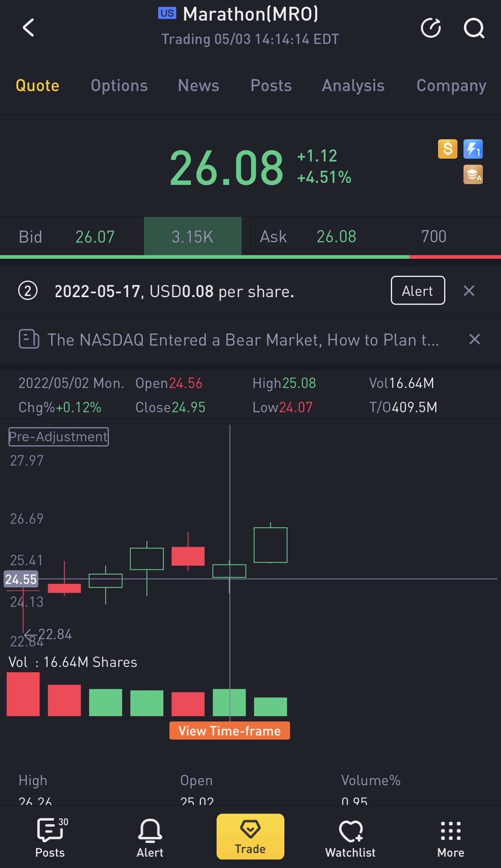Open Posts from the bottom bar
501x868 pixels.
coord(50,837)
